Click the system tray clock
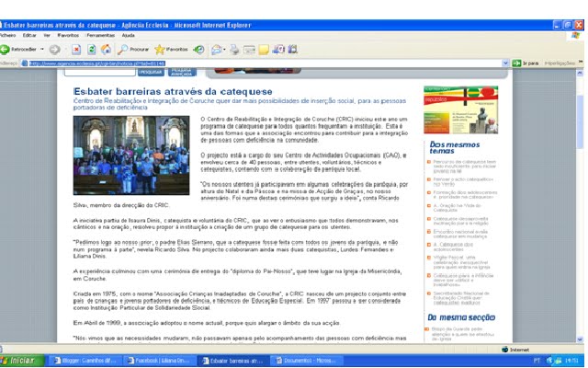This screenshot has height=368, width=588. pos(571,361)
